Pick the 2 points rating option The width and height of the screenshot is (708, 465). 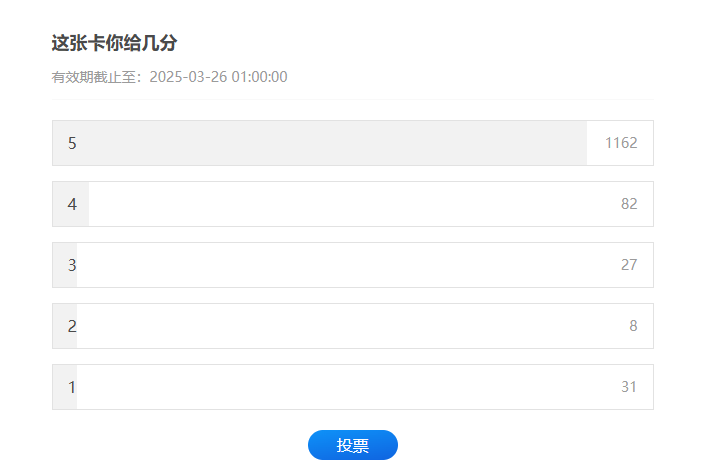pyautogui.click(x=353, y=326)
